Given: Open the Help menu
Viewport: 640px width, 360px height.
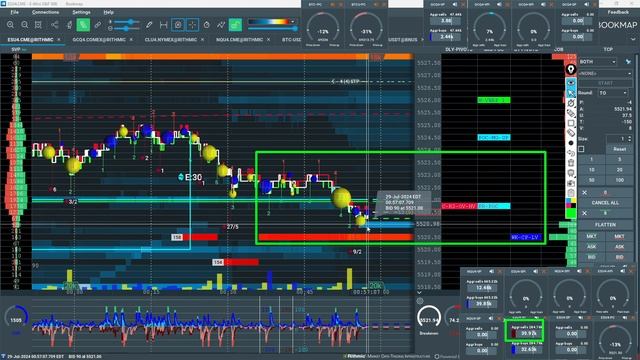Looking at the screenshot, I should click(109, 12).
